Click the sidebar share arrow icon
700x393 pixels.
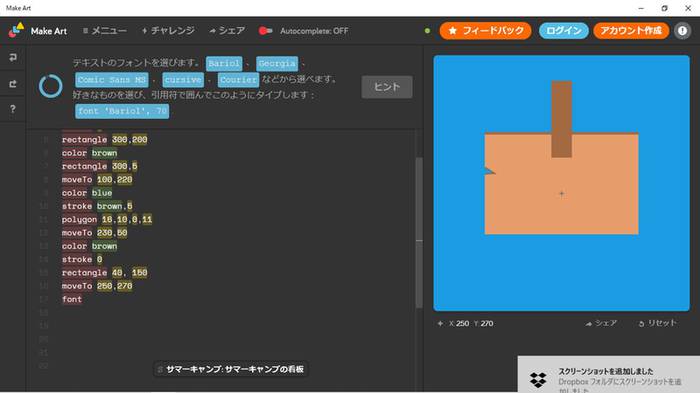[13, 84]
